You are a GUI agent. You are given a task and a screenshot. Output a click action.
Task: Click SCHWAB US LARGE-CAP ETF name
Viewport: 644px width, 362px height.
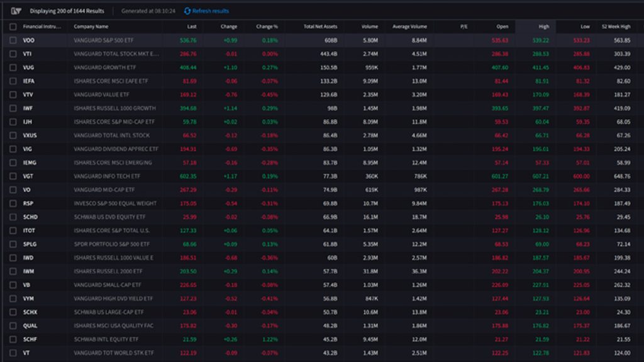[x=109, y=312]
